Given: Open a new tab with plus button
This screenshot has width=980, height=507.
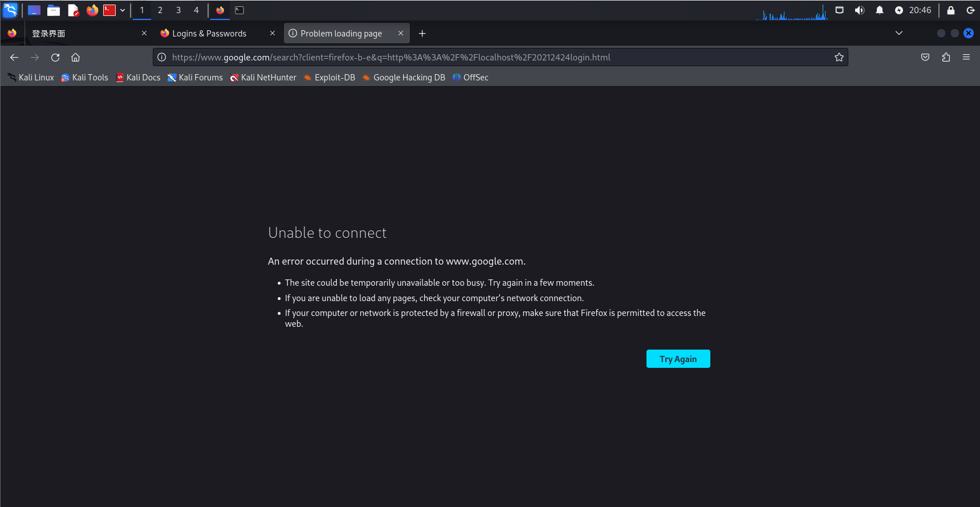Looking at the screenshot, I should click(422, 34).
